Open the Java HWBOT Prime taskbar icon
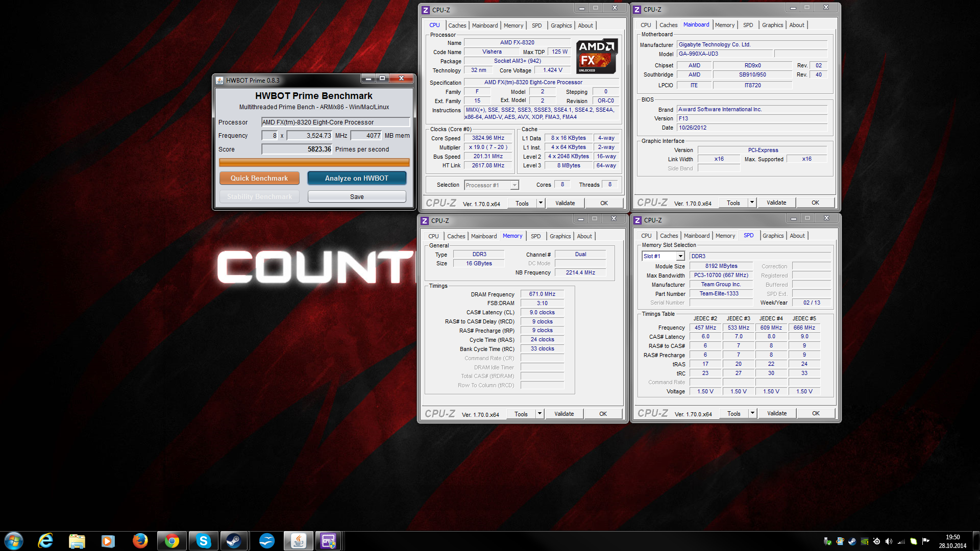This screenshot has width=980, height=551. click(298, 541)
